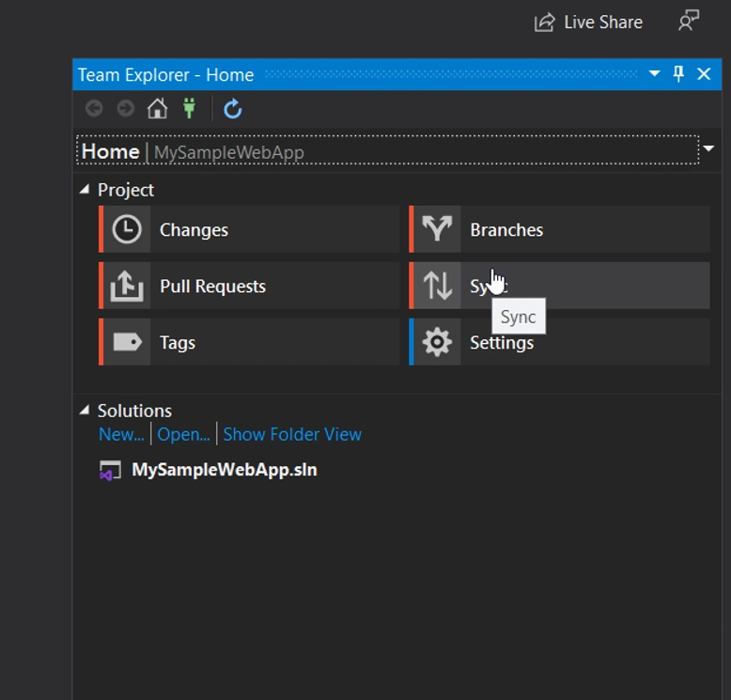
Task: Open the Settings tile
Action: click(x=559, y=342)
